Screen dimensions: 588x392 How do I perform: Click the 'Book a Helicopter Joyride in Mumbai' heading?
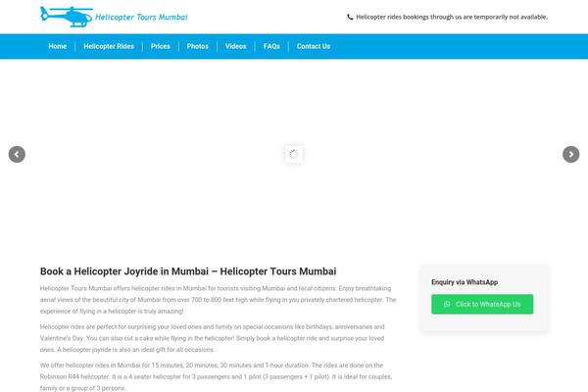188,271
